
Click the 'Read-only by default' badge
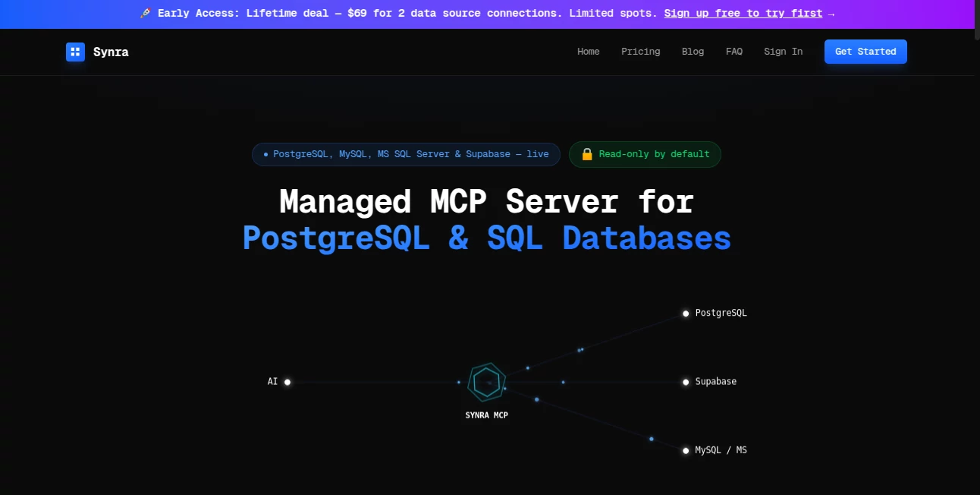click(x=645, y=154)
